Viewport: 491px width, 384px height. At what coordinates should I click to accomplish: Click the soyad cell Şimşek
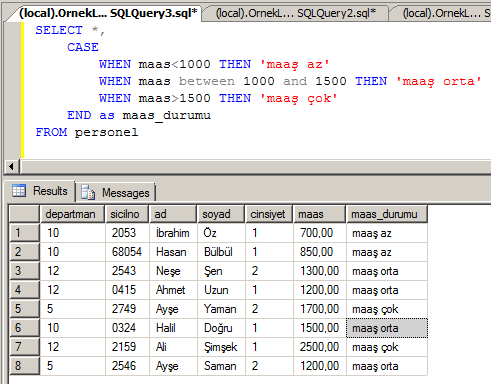coord(221,347)
